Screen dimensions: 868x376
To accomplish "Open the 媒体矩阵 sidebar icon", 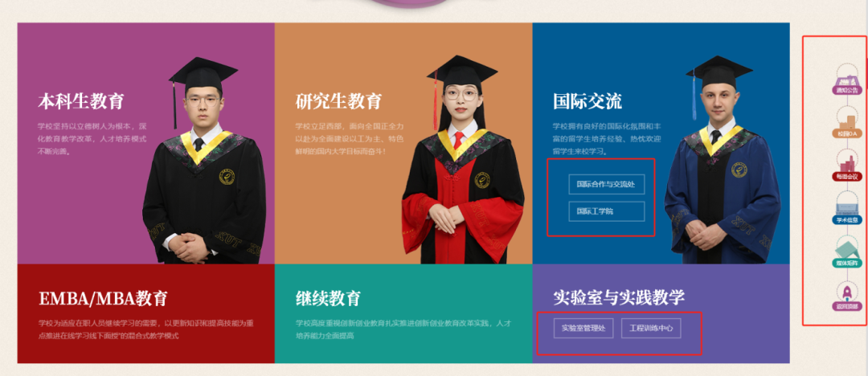I will coord(848,252).
